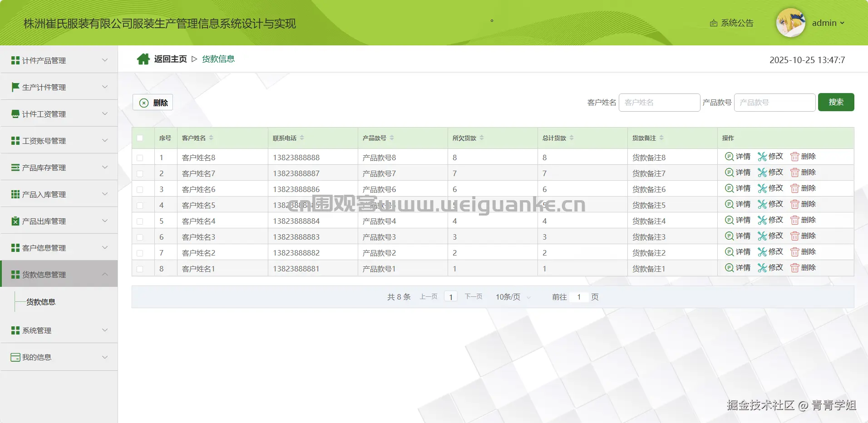Viewport: 868px width, 423px height.
Task: Click the 工资账号管理 grid icon
Action: pos(15,141)
